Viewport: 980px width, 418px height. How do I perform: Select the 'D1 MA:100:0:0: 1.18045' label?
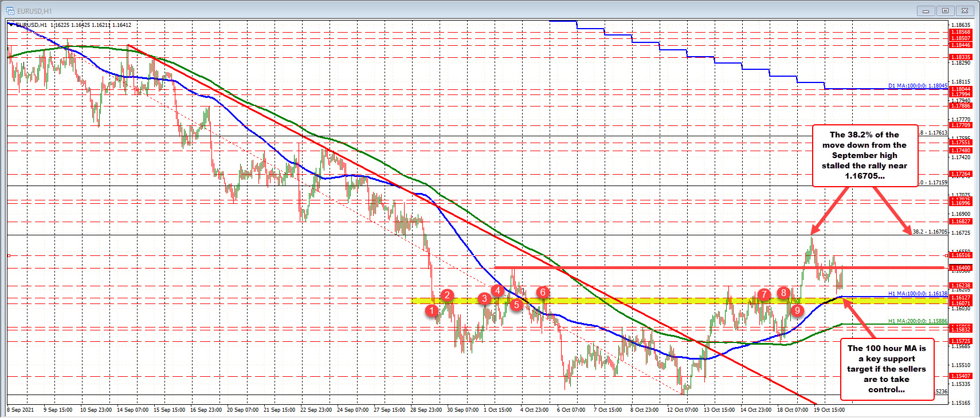tap(918, 86)
